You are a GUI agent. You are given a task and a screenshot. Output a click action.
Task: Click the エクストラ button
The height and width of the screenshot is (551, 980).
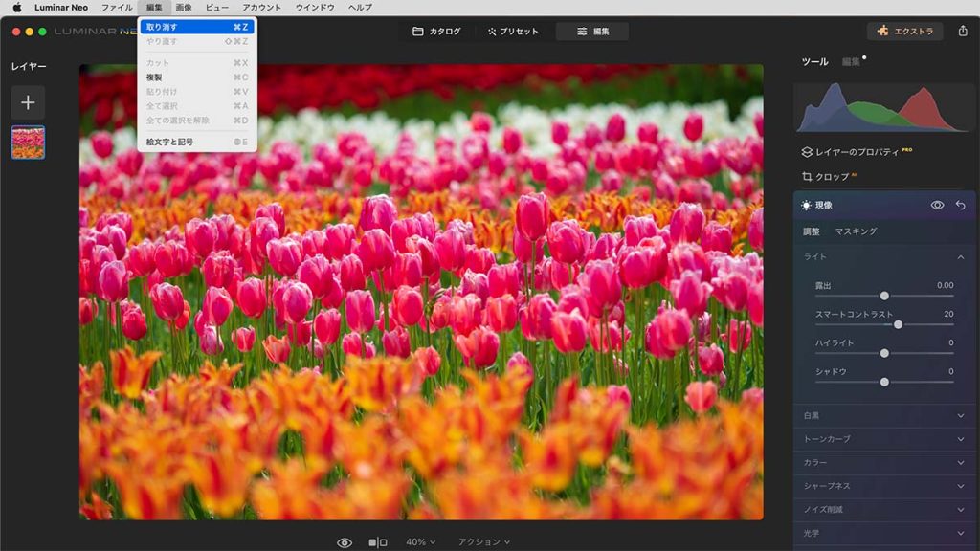(905, 32)
